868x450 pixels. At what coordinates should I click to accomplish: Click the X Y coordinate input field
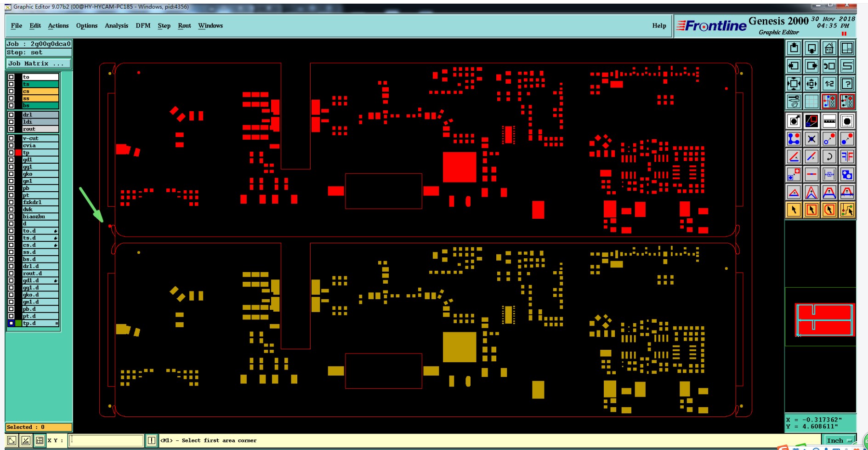click(x=106, y=440)
